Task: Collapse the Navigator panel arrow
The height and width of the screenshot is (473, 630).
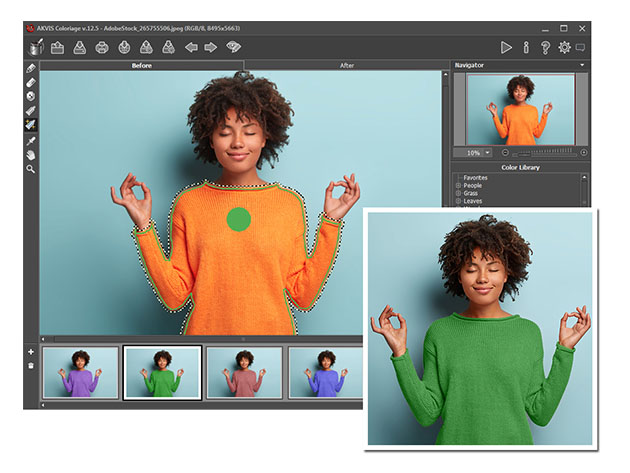Action: (583, 65)
